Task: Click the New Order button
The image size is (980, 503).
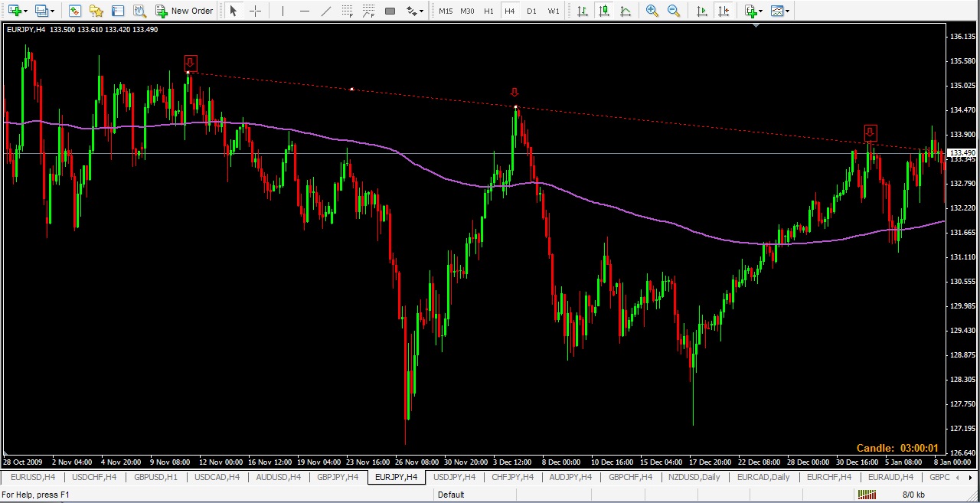Action: pos(185,11)
